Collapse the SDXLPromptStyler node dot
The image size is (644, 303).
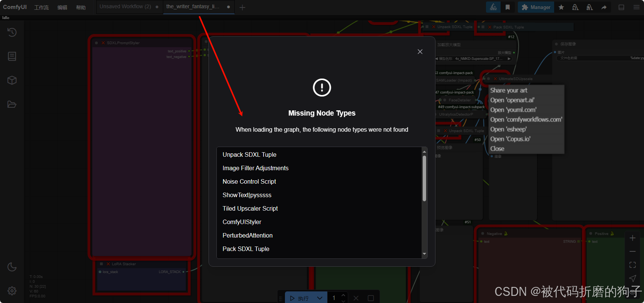tap(96, 43)
